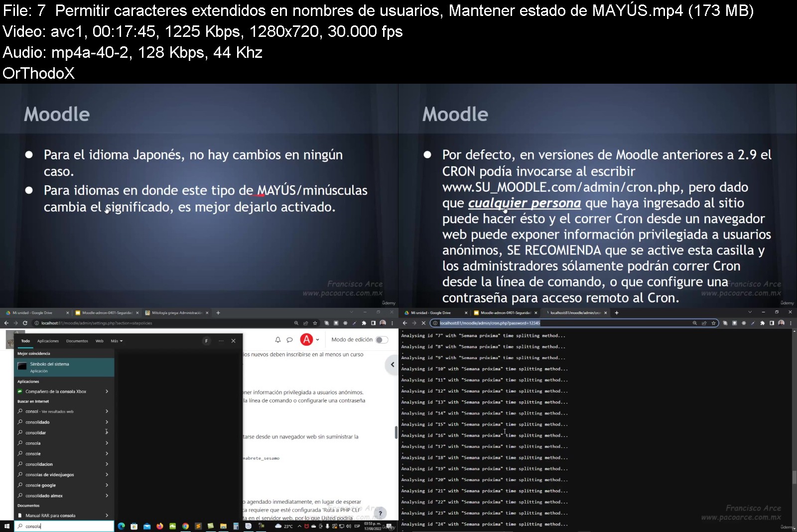Open Microsoft Store from the taskbar
The image size is (797, 532).
point(134,526)
